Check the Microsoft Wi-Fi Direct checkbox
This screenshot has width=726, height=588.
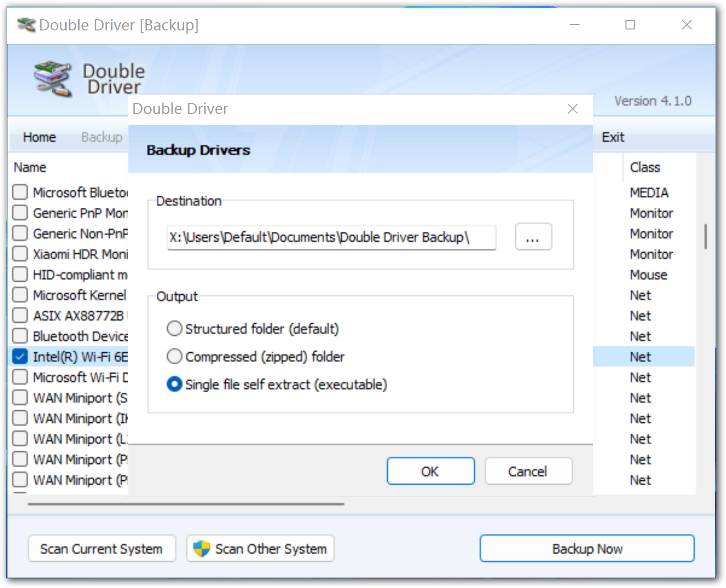(x=20, y=377)
